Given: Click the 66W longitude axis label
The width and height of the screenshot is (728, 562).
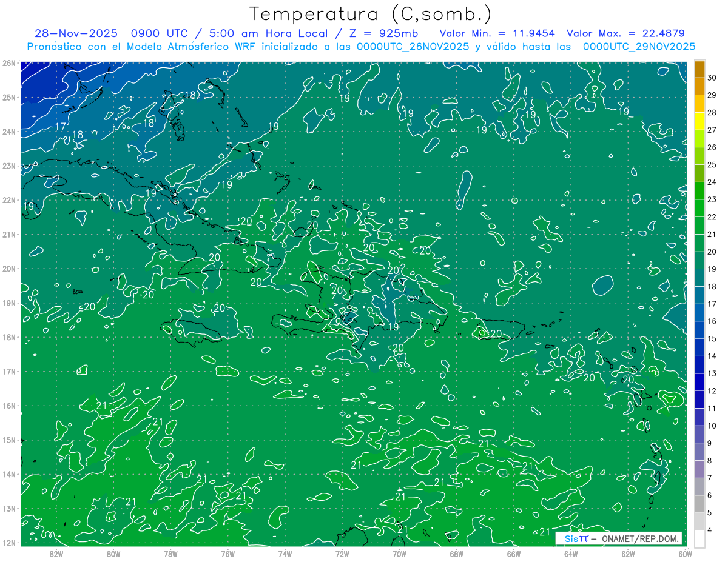Looking at the screenshot, I should coord(513,553).
